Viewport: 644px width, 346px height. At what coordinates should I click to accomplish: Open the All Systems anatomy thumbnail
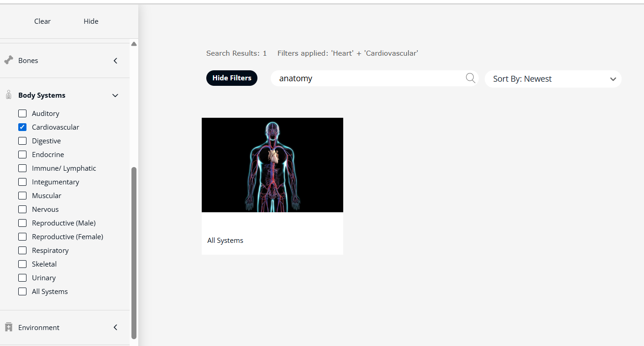pyautogui.click(x=272, y=165)
